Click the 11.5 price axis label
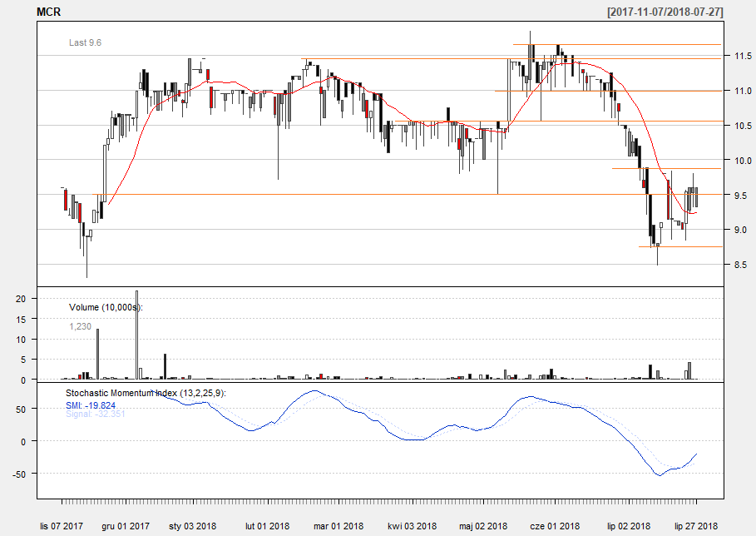 pyautogui.click(x=743, y=56)
